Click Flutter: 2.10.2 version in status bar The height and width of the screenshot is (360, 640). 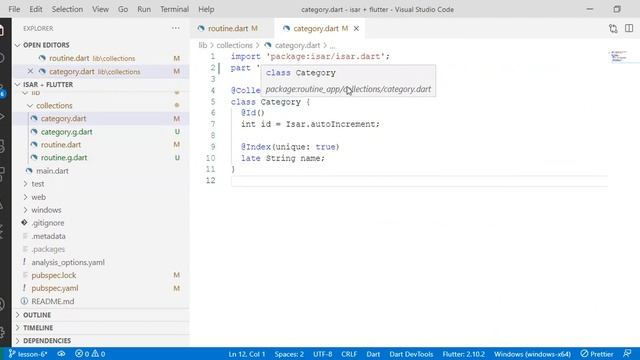[464, 354]
